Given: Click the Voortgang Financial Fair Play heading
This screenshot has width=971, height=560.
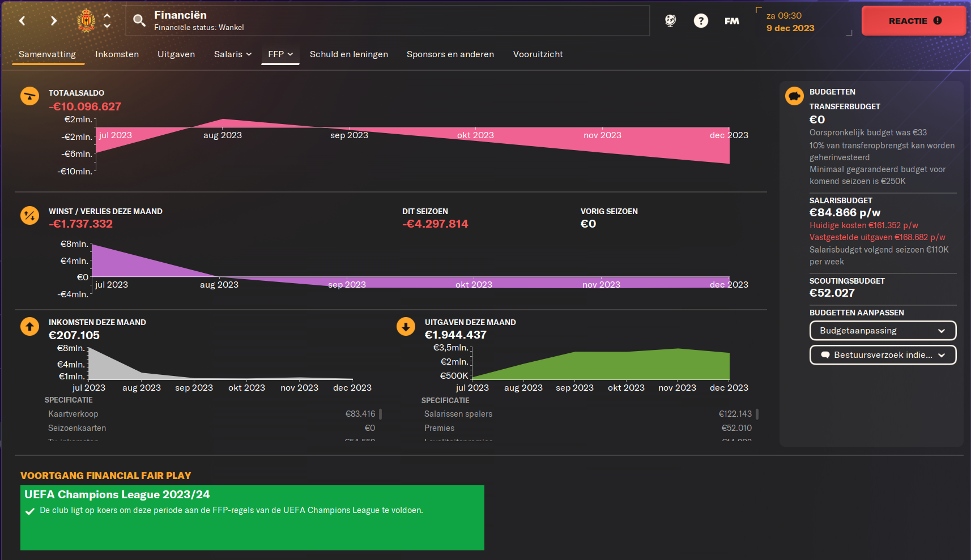Looking at the screenshot, I should [x=105, y=476].
